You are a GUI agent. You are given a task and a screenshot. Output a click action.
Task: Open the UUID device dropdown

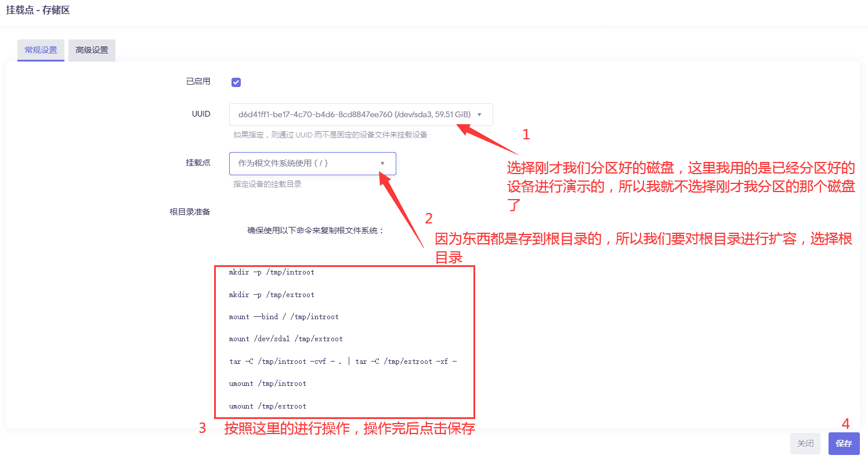361,114
